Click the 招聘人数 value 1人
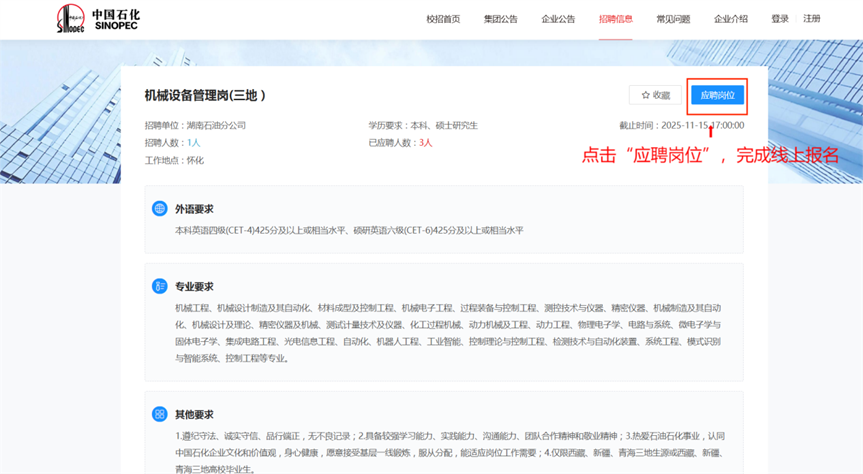863x474 pixels. pyautogui.click(x=194, y=143)
